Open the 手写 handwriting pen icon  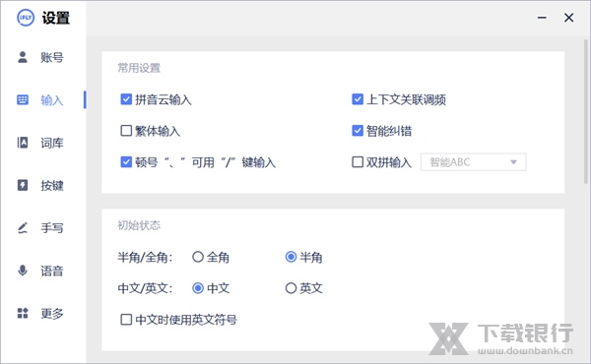23,227
